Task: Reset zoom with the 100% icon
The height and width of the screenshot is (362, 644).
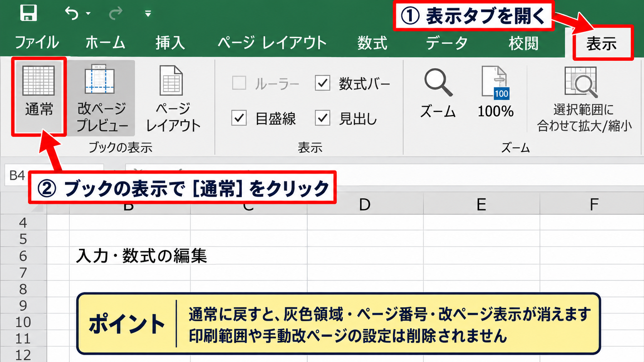Action: pyautogui.click(x=496, y=92)
